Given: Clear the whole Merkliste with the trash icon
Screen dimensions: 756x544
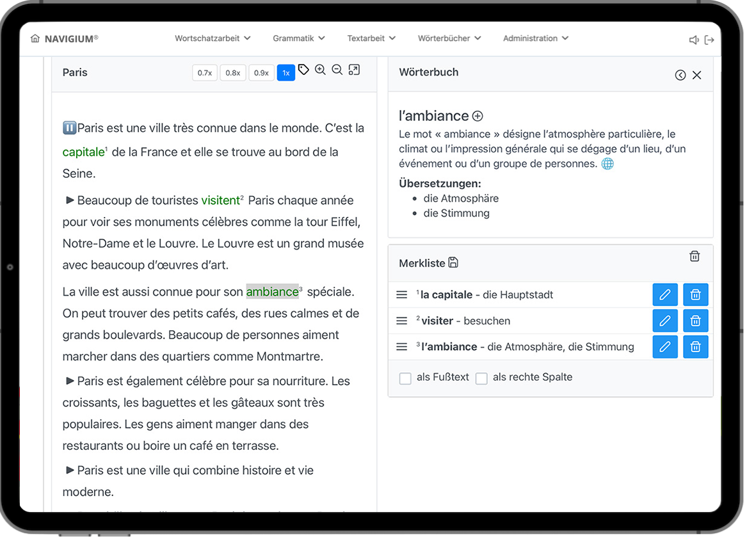Looking at the screenshot, I should (695, 257).
